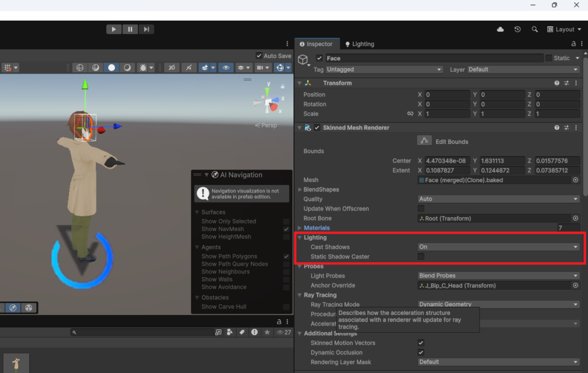Uncheck Skinned Motion Vectors
588x373 pixels.
pos(421,343)
